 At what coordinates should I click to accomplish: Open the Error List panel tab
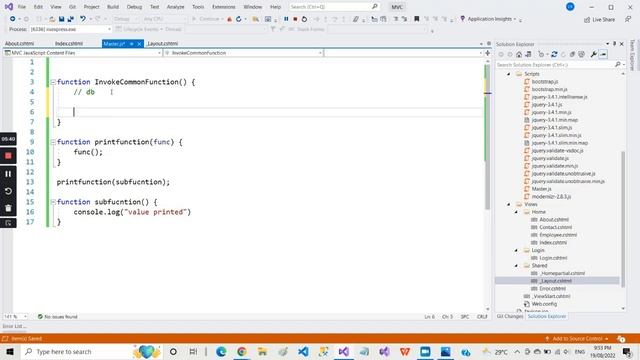pos(14,327)
